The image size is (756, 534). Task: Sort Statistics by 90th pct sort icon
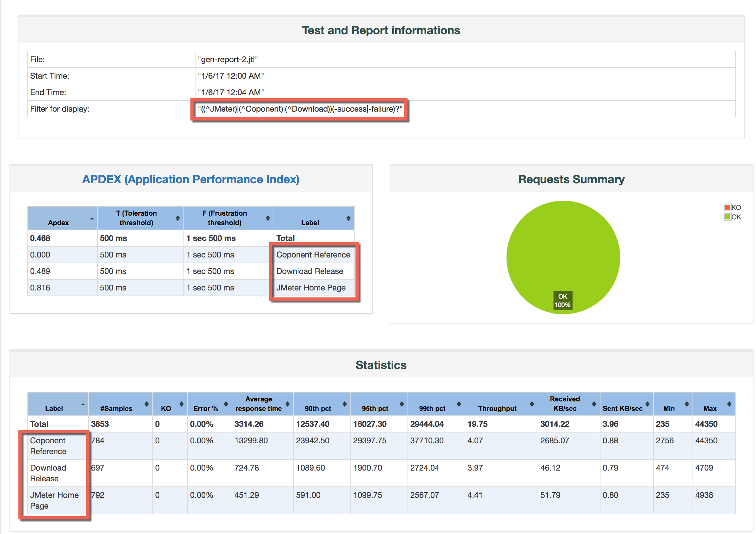click(344, 404)
